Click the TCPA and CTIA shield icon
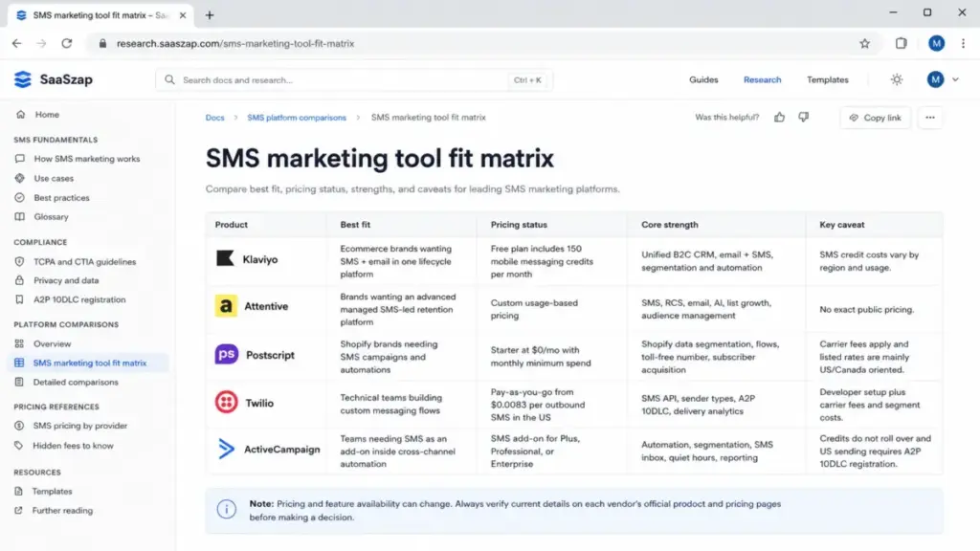The width and height of the screenshot is (980, 551). pyautogui.click(x=19, y=262)
